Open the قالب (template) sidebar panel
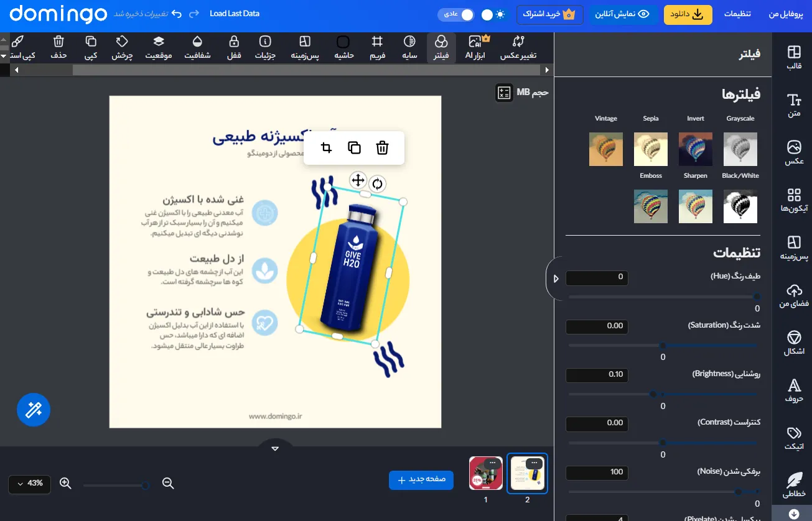The height and width of the screenshot is (521, 812). (x=793, y=57)
